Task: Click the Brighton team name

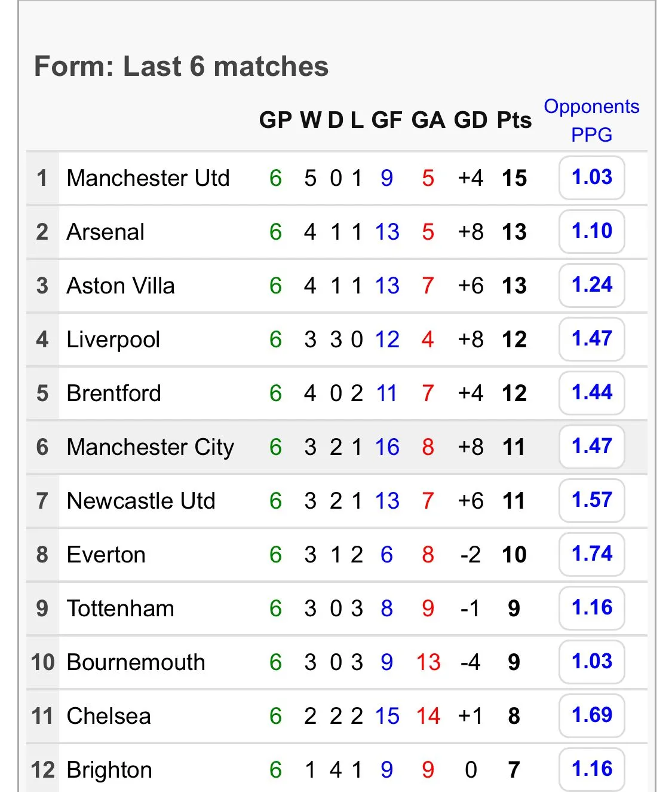Action: (109, 770)
